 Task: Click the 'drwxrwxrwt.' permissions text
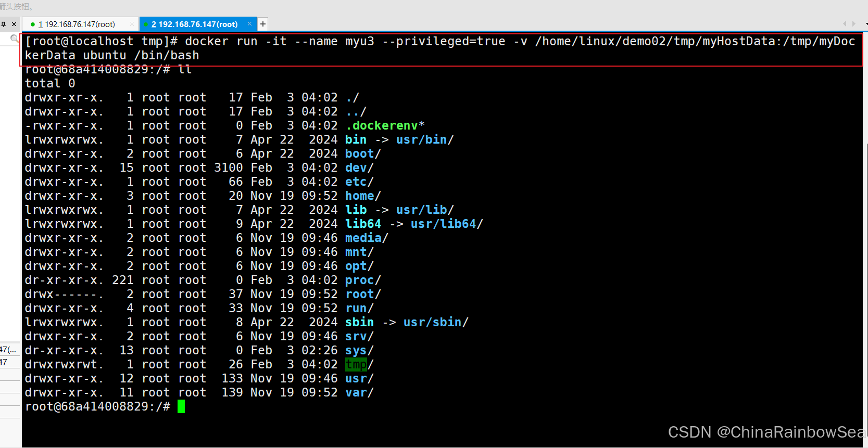click(x=64, y=364)
